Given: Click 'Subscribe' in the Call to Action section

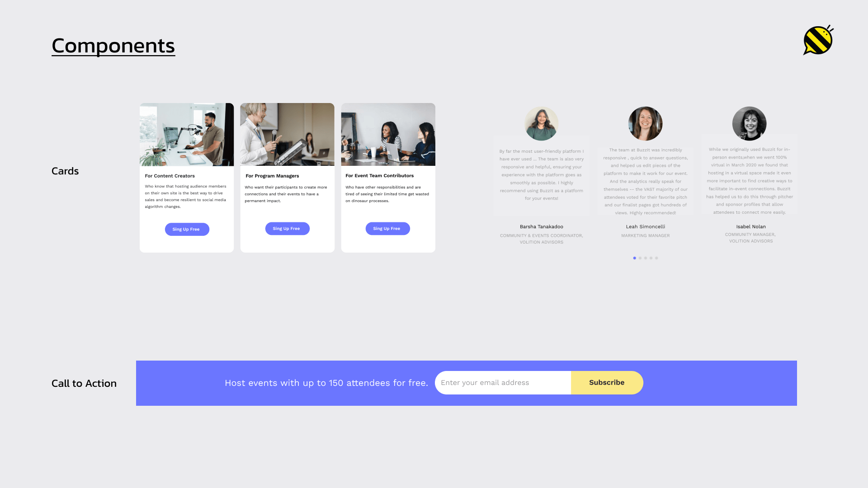Looking at the screenshot, I should (x=607, y=383).
